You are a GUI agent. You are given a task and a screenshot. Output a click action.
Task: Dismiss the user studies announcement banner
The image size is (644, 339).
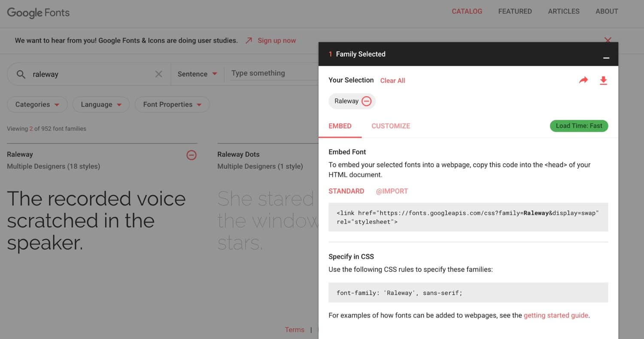click(608, 40)
